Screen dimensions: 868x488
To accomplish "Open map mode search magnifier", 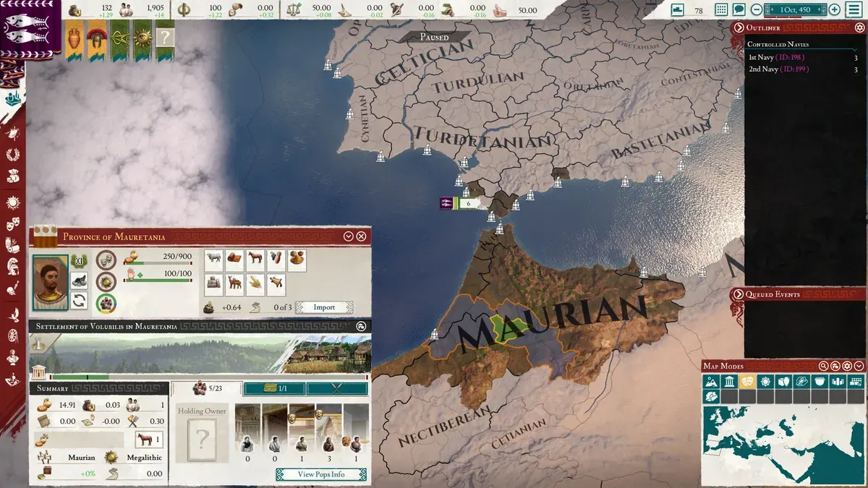I will pyautogui.click(x=823, y=366).
